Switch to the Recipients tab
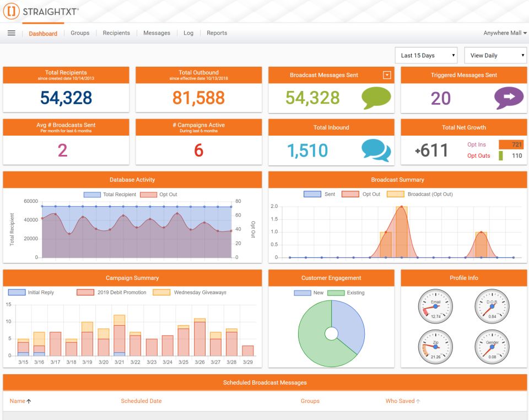The height and width of the screenshot is (420, 529). coord(116,33)
